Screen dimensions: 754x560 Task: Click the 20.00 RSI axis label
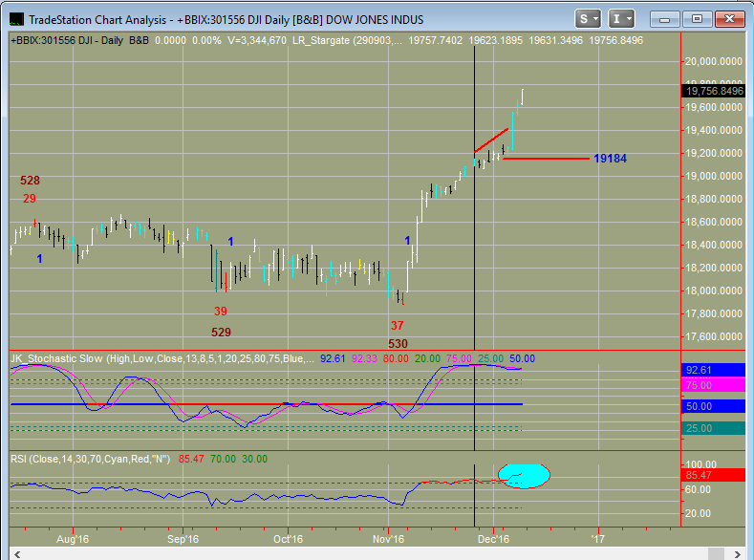[x=699, y=513]
